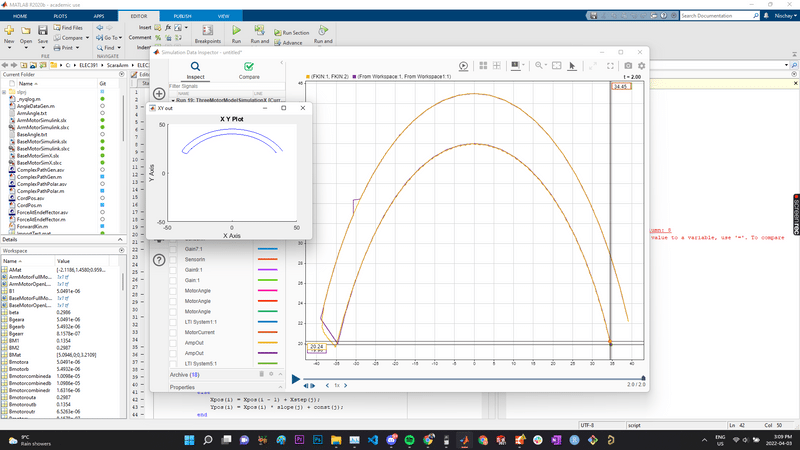The height and width of the screenshot is (450, 800).
Task: Switch to the PUBLISH ribbon tab
Action: [182, 16]
